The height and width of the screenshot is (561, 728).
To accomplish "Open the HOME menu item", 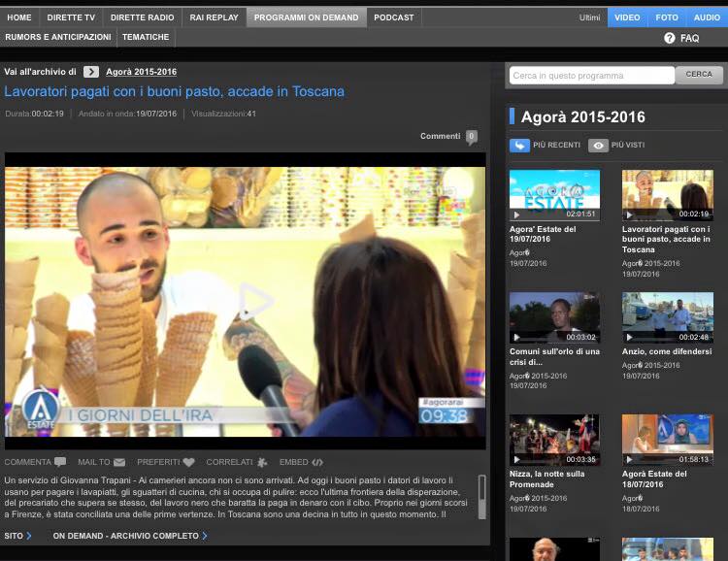I will click(19, 17).
